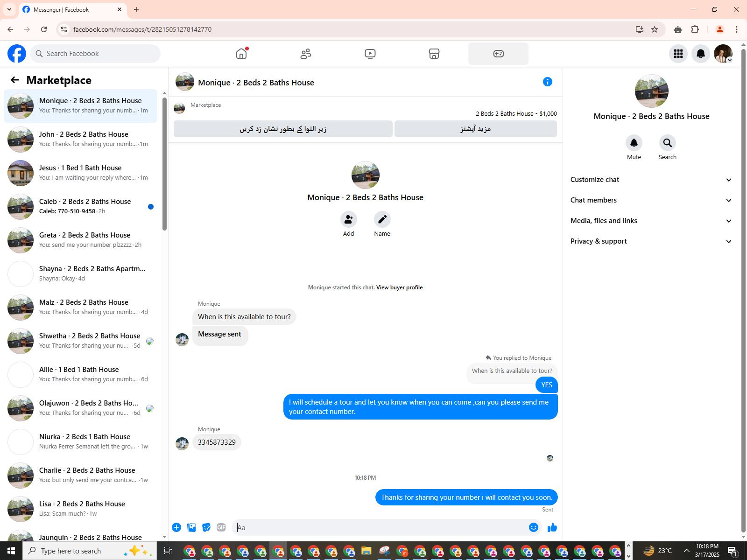Click Monique's avatar in chat header

tap(185, 82)
